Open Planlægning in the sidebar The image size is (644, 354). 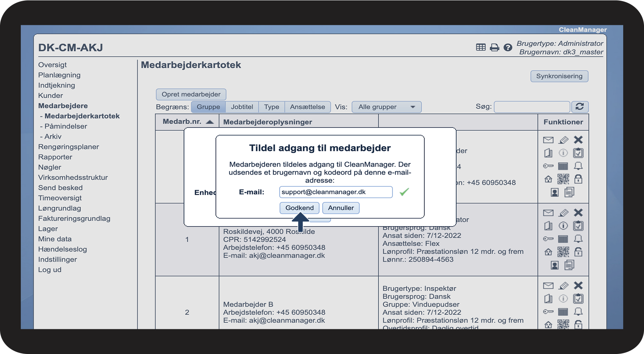59,75
